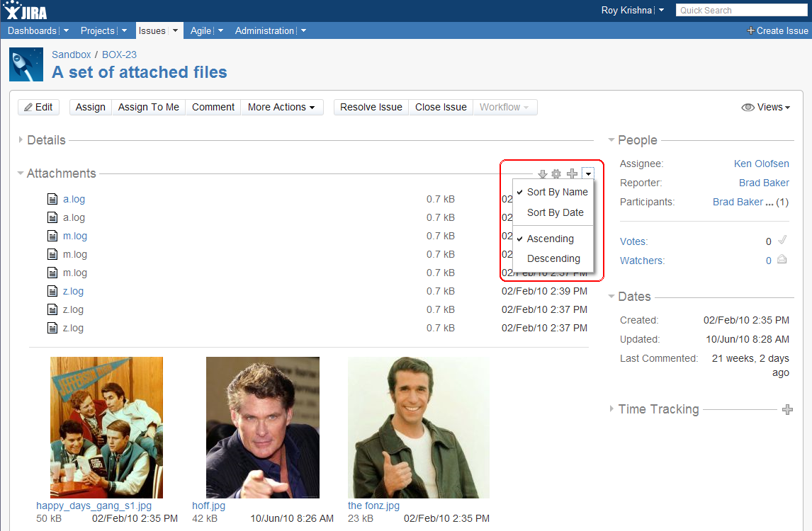The height and width of the screenshot is (531, 812).
Task: Select the Issues tab
Action: click(x=152, y=30)
